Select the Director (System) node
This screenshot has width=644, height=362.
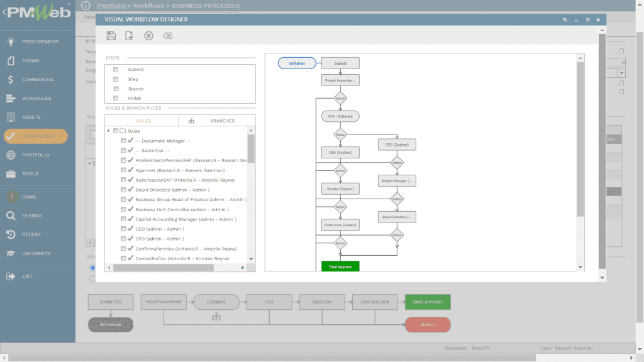pyautogui.click(x=340, y=189)
